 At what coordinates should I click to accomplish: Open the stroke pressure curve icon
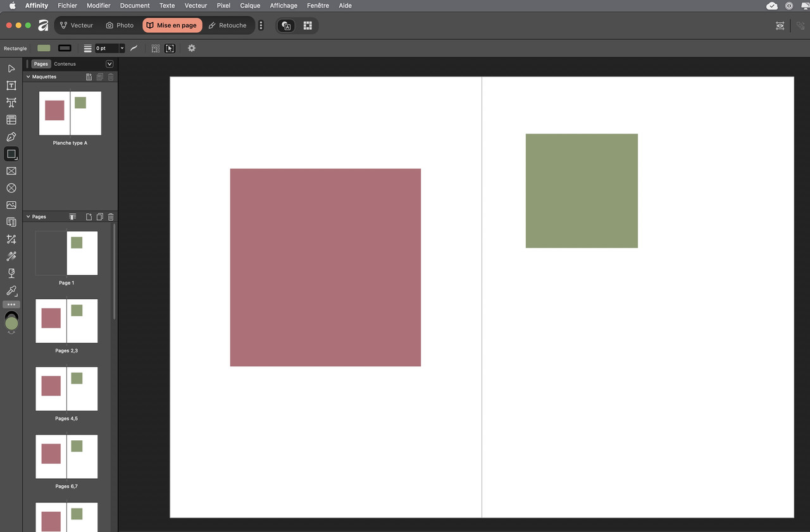click(134, 48)
